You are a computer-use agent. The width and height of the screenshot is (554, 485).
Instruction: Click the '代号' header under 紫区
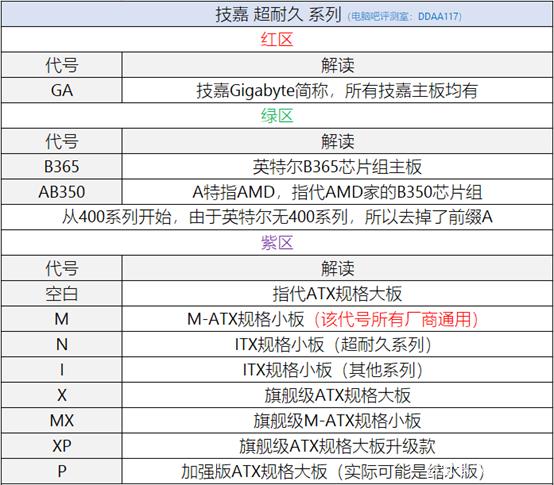click(62, 268)
